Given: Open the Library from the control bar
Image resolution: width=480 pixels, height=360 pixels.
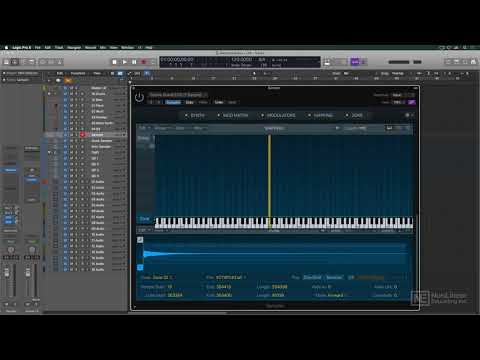Looking at the screenshot, I should pos(6,62).
